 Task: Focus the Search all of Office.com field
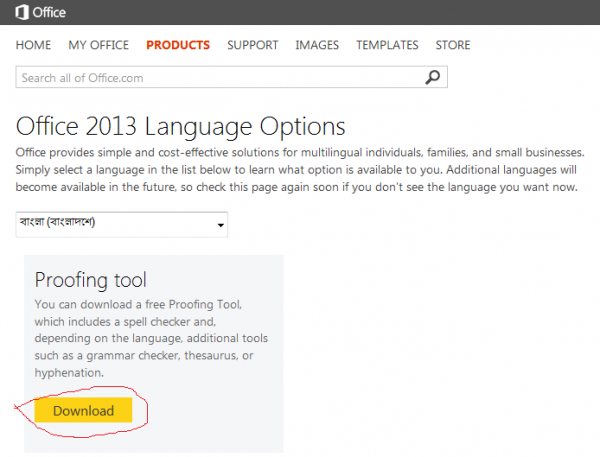pos(215,77)
